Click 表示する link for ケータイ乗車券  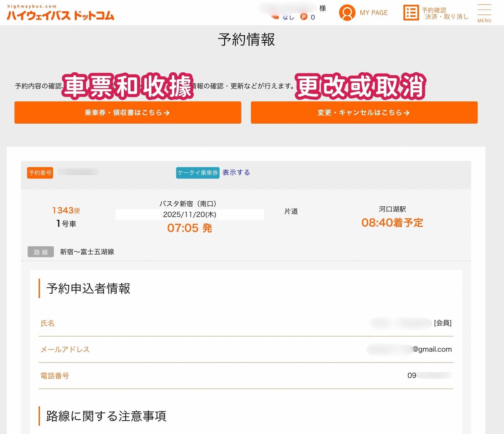point(236,172)
